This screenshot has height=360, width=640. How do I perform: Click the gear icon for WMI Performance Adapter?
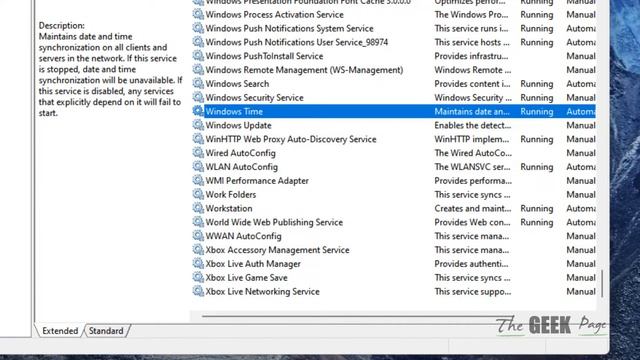click(198, 181)
